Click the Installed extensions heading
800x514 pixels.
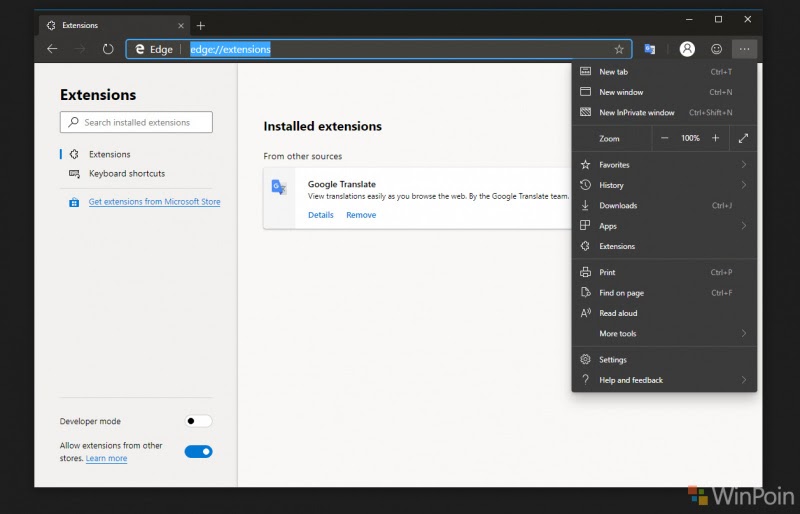pos(322,126)
